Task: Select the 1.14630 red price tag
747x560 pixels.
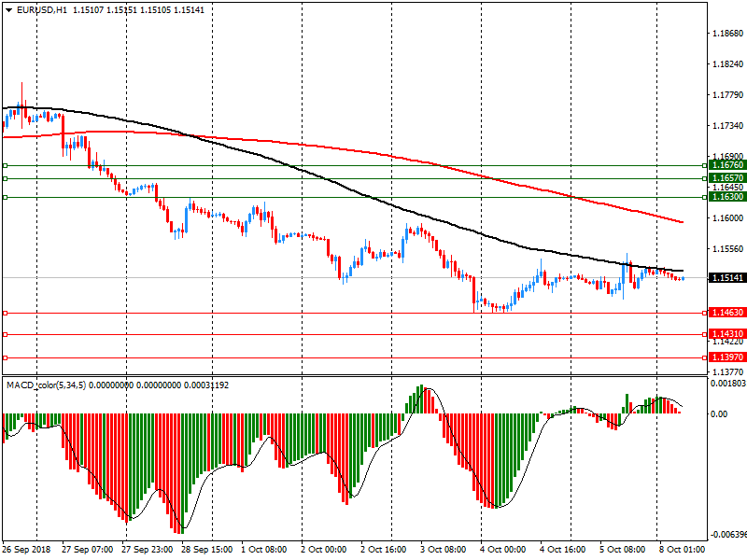Action: click(x=726, y=313)
